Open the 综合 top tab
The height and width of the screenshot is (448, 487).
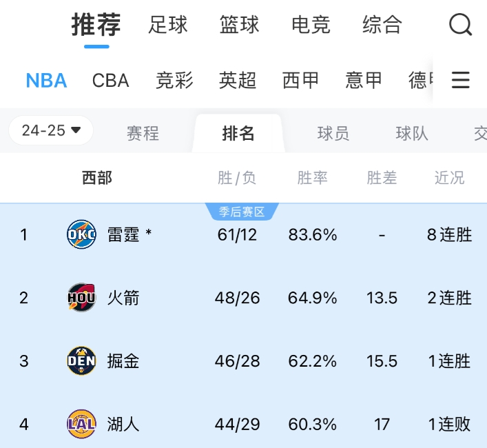pos(382,26)
